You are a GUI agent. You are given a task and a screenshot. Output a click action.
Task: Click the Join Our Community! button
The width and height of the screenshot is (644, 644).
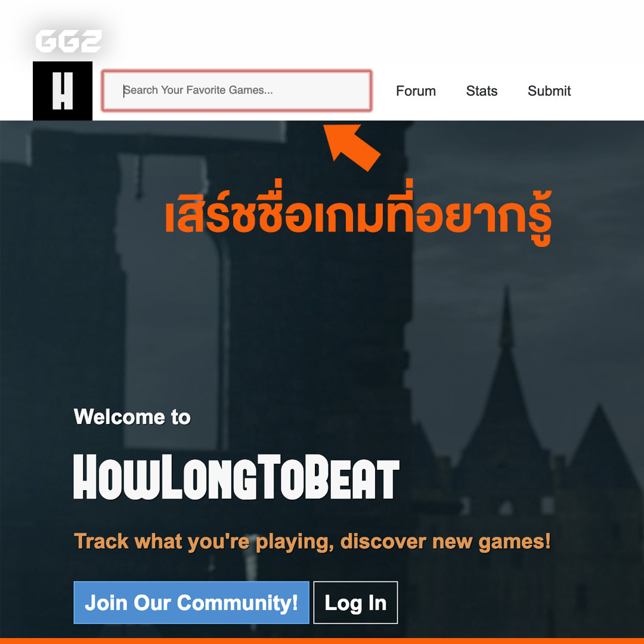click(191, 602)
